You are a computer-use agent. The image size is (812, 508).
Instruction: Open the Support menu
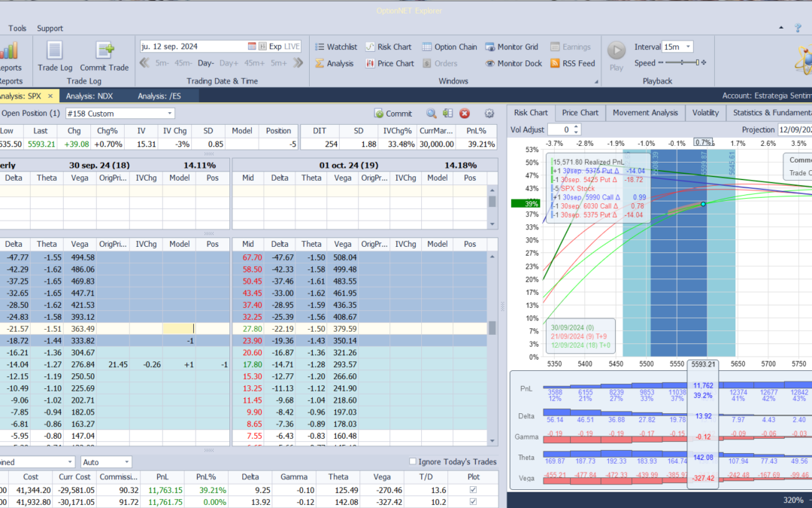pyautogui.click(x=50, y=28)
